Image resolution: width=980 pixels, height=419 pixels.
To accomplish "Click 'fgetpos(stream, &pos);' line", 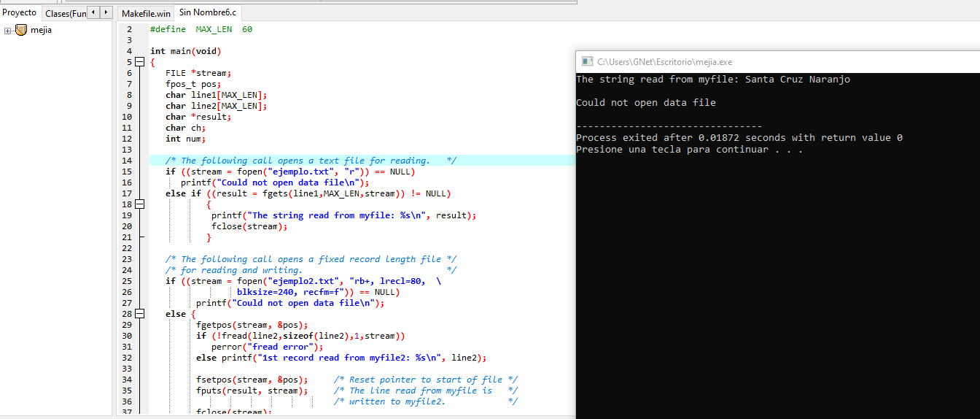I will click(x=252, y=325).
